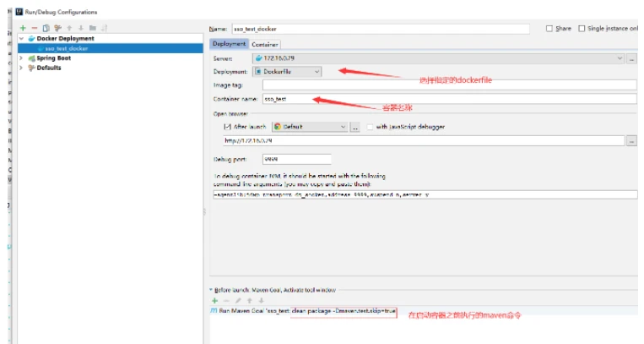Switch to the Container tab
Viewport: 644px width, 344px height.
[265, 44]
